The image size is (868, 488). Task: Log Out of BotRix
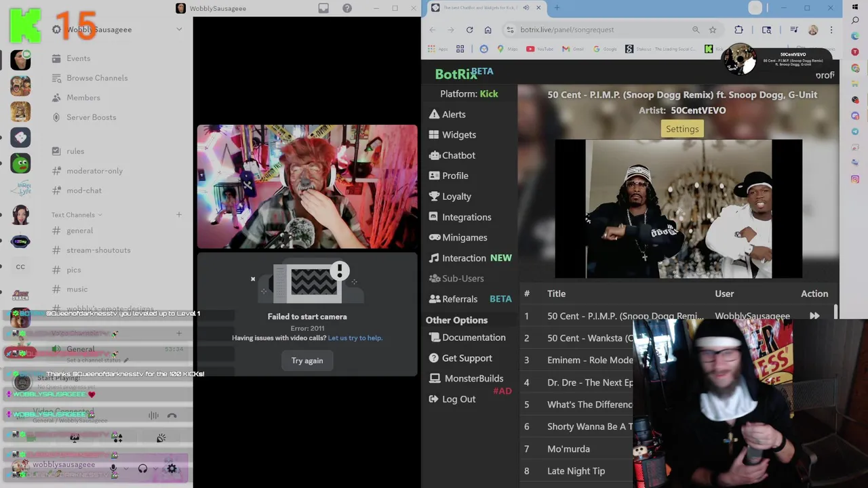(452, 399)
